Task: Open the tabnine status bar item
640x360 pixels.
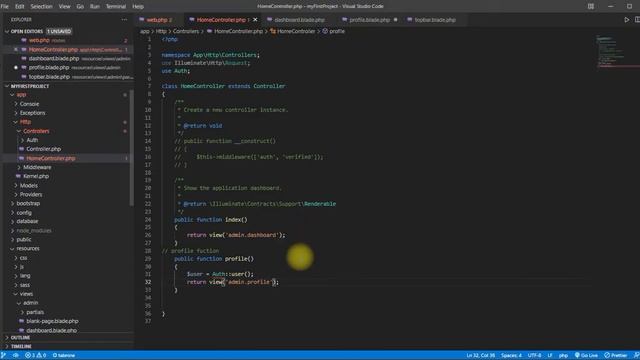Action: (x=64, y=355)
